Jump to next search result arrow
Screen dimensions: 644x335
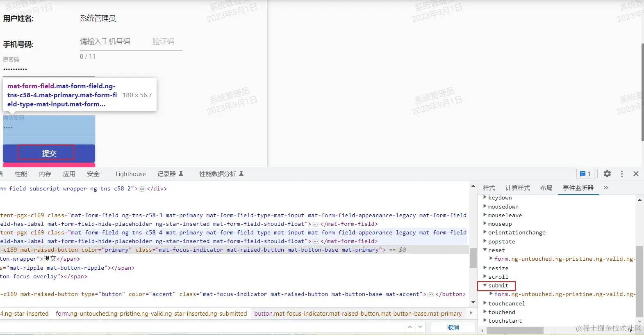coord(420,327)
